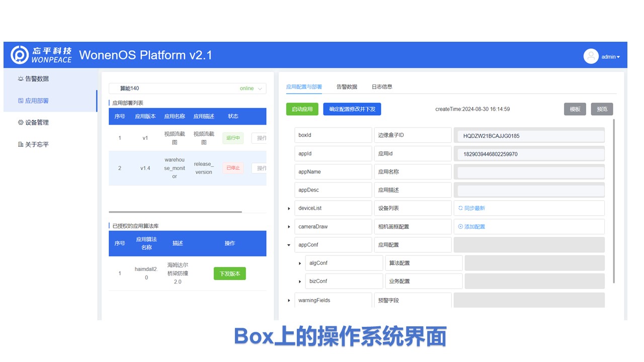Click the boxId value field
The width and height of the screenshot is (644, 362).
531,136
